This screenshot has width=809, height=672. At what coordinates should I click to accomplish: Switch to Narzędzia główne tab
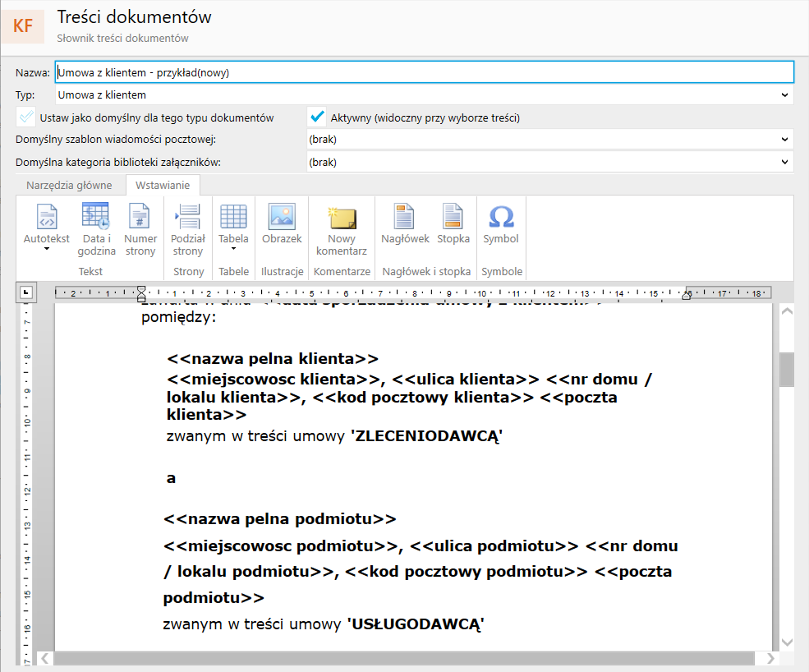point(69,186)
